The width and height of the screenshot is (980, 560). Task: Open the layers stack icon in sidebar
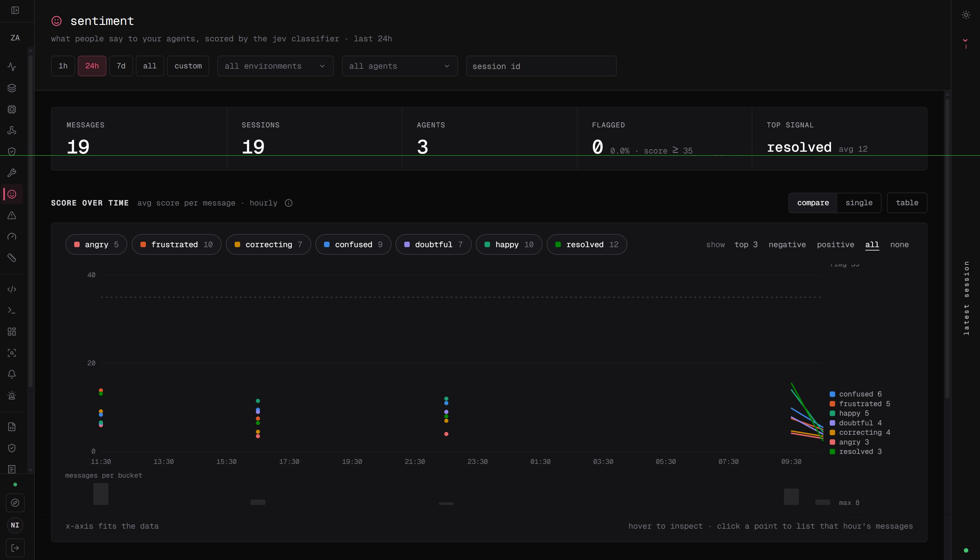(12, 88)
